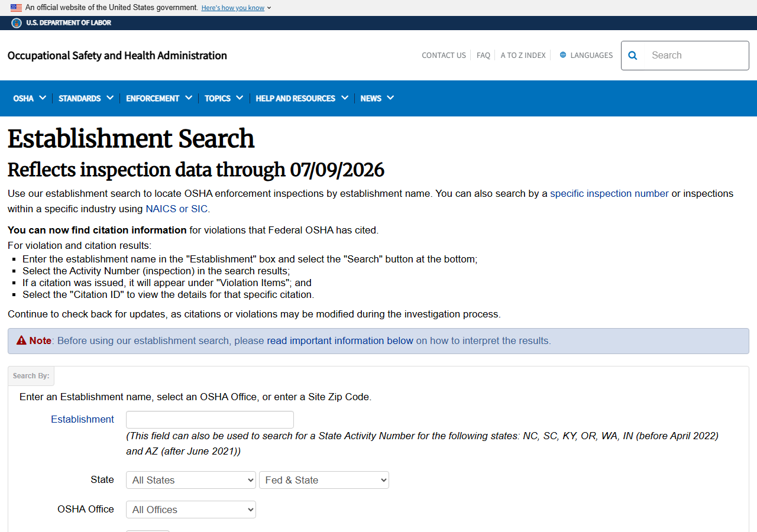Image resolution: width=757 pixels, height=532 pixels.
Task: Click Occupational Safety and Health Administration title
Action: (x=117, y=56)
